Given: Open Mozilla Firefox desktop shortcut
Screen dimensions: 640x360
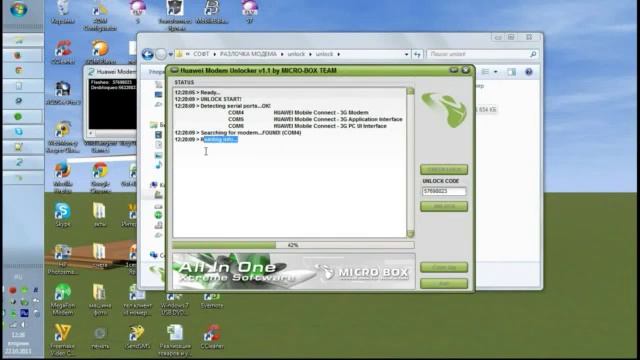Looking at the screenshot, I should coord(62,176).
